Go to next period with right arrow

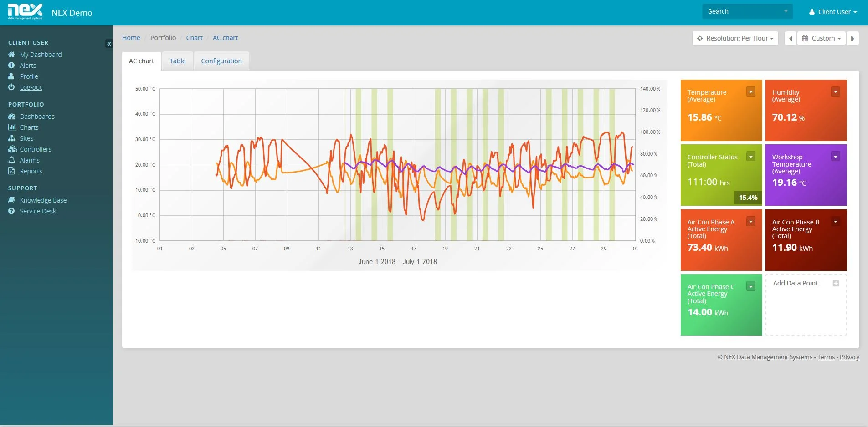(x=853, y=38)
